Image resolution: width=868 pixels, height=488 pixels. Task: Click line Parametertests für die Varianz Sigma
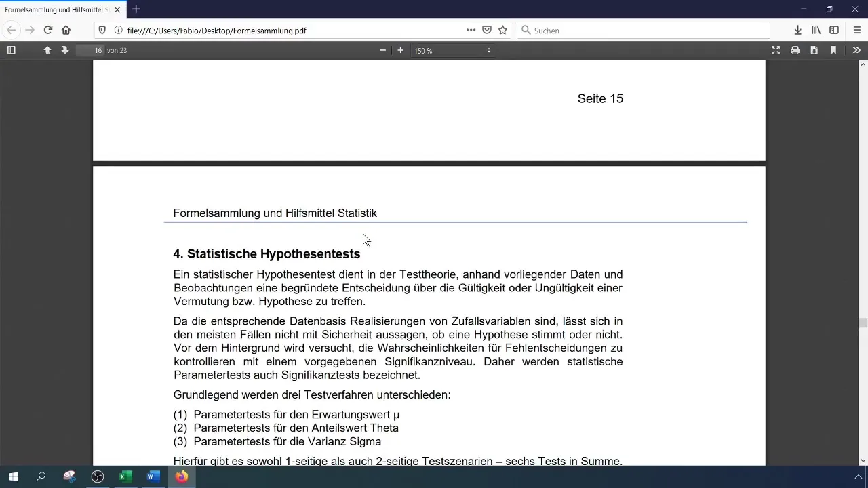(287, 442)
